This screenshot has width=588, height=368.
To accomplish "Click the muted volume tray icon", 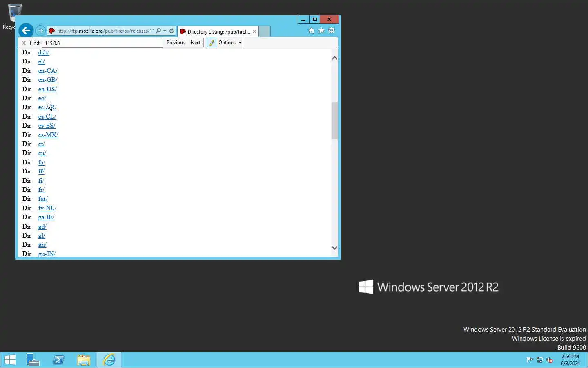I will pos(550,360).
